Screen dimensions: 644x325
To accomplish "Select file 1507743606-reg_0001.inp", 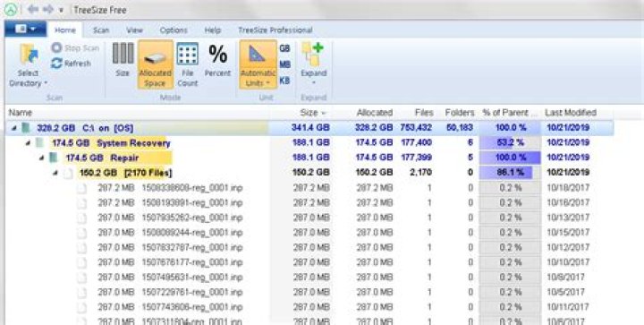I will pos(192,307).
